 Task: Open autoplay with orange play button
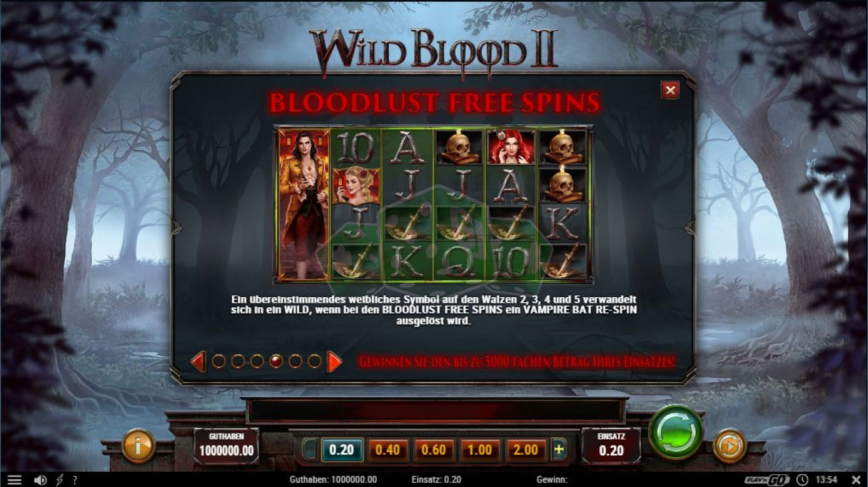[x=729, y=446]
